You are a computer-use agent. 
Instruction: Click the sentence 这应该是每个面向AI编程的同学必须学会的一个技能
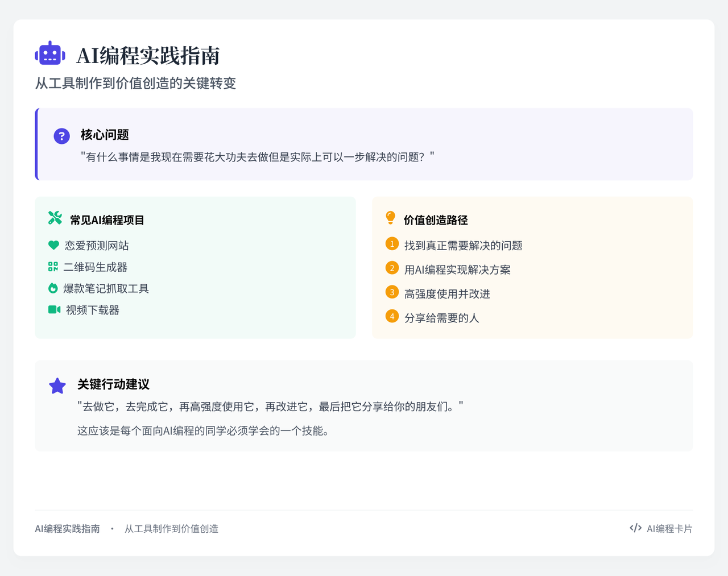tap(203, 431)
